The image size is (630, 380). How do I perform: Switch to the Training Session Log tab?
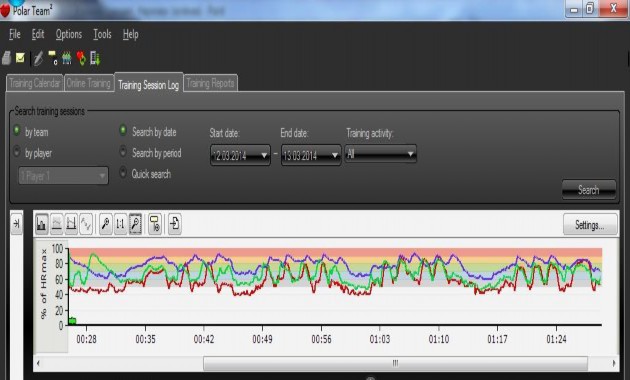(149, 82)
